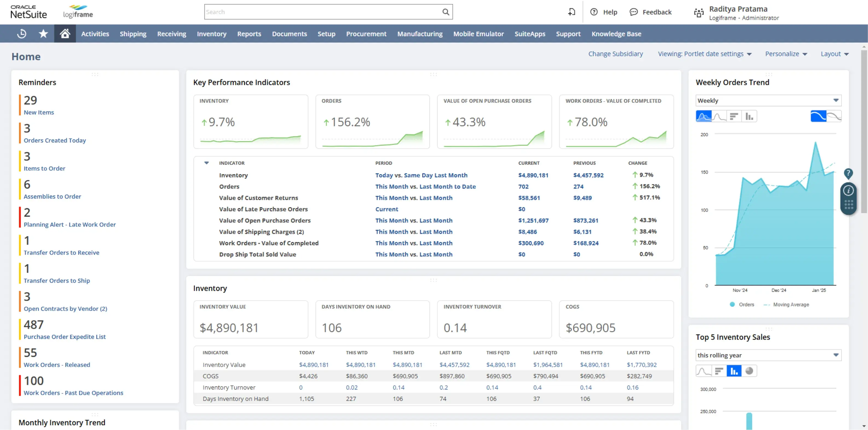
Task: Open Work Orders - Past Due Operations reminder
Action: [x=73, y=392]
